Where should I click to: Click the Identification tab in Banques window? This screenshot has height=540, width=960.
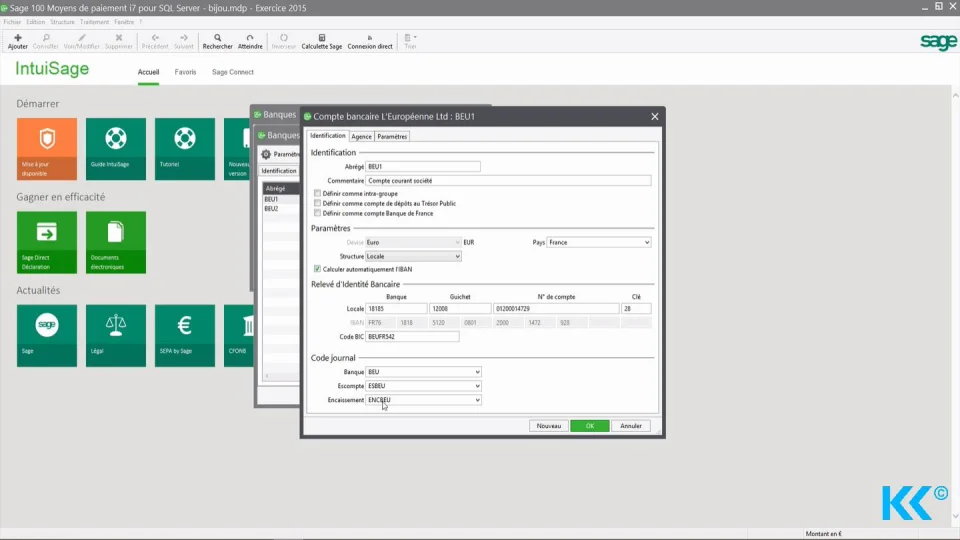279,171
